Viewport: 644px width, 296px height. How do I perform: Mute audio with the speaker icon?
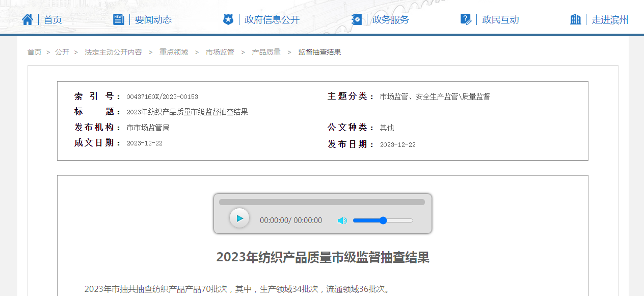[x=342, y=220]
